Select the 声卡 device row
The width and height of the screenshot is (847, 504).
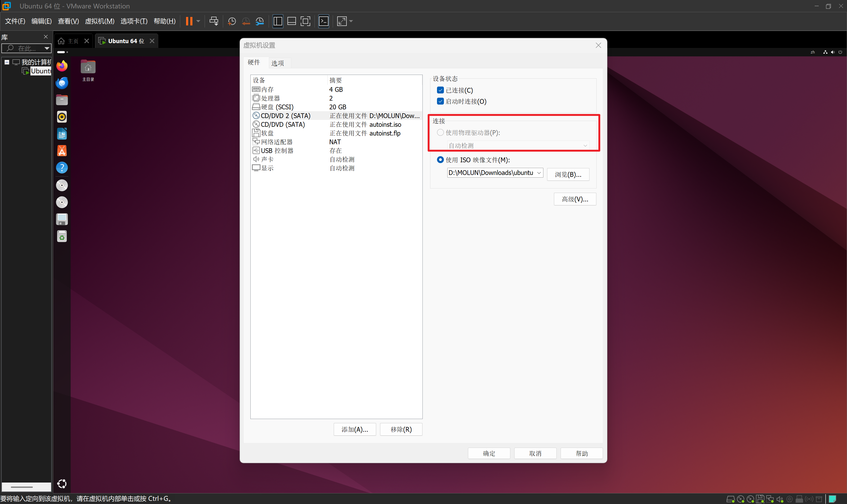[336, 159]
